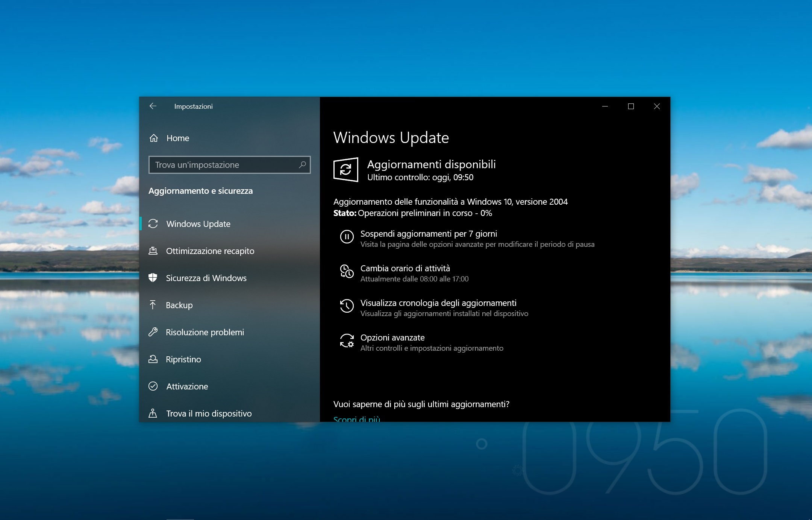Open Risoluzione problemi page
812x520 pixels.
click(230, 332)
